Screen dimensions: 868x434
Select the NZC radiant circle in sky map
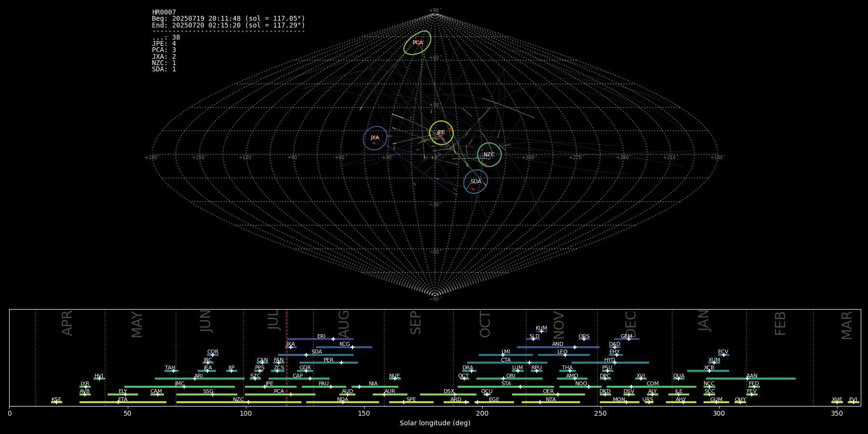click(x=489, y=155)
